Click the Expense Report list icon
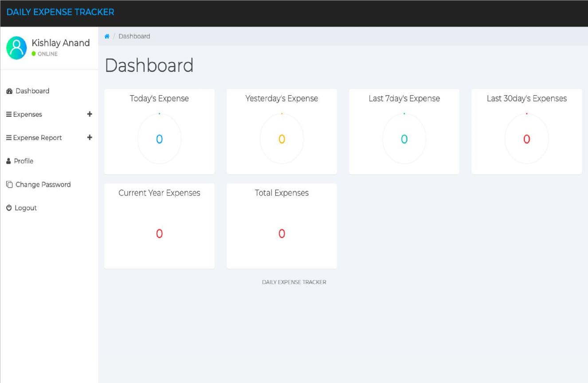 [x=9, y=137]
